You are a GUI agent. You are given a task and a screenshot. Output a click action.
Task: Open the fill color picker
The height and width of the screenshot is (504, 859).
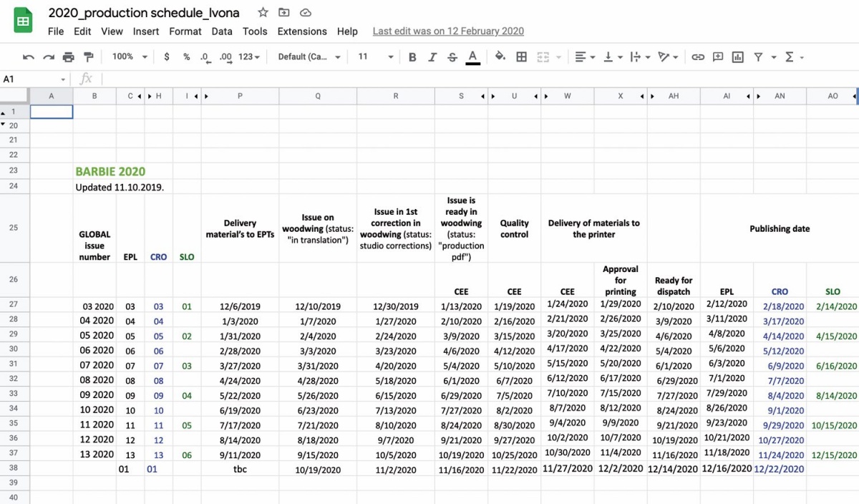click(500, 57)
